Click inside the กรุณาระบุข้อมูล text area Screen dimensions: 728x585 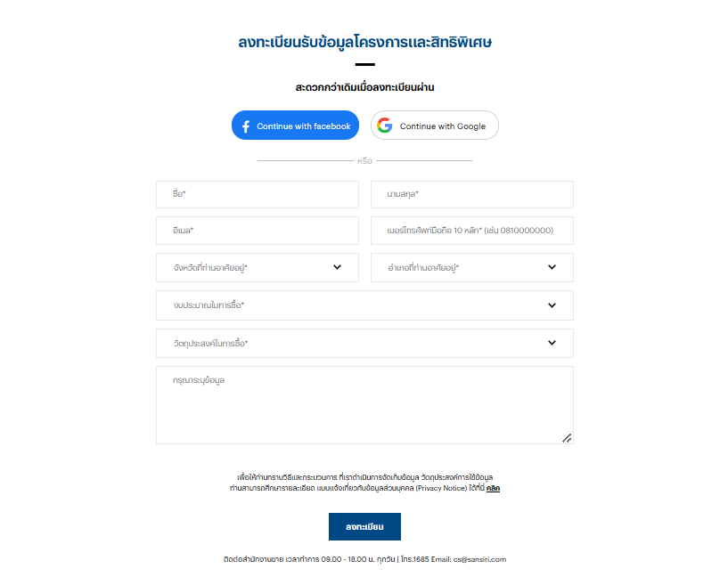[x=364, y=405]
